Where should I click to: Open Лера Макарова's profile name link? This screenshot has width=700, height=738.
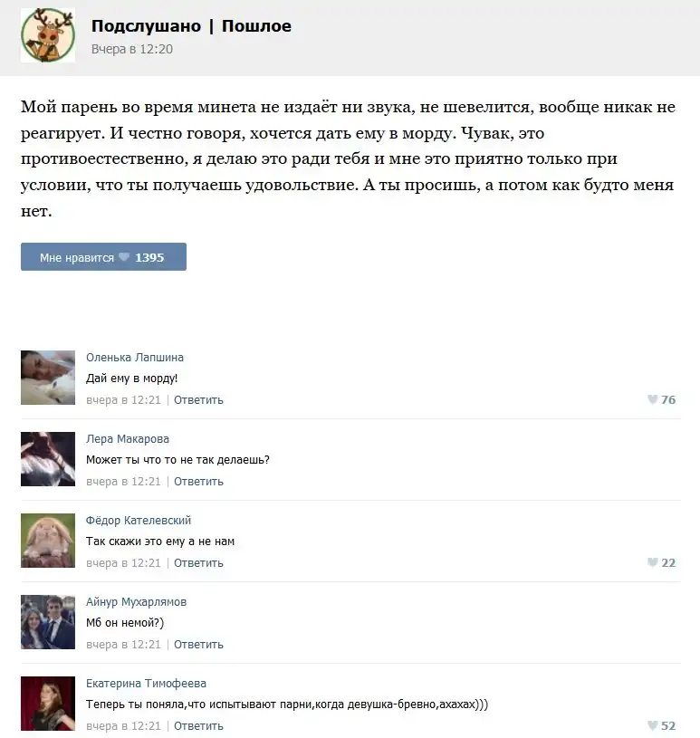tap(128, 438)
